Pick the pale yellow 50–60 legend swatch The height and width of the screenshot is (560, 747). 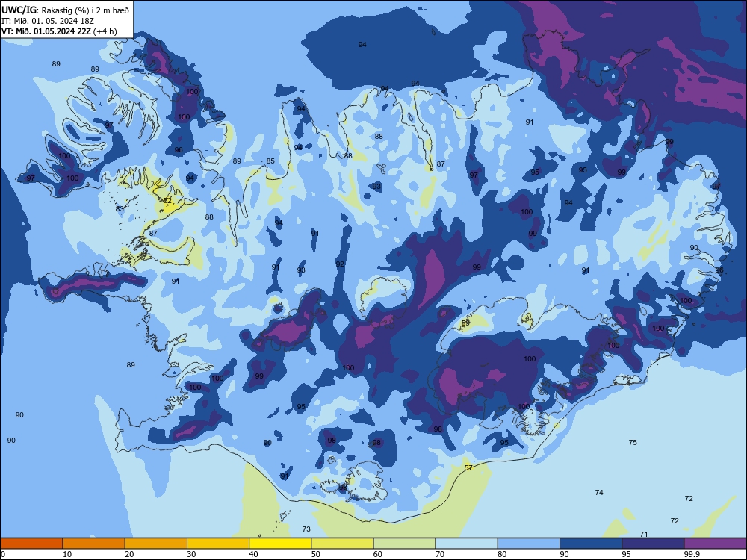tap(343, 544)
